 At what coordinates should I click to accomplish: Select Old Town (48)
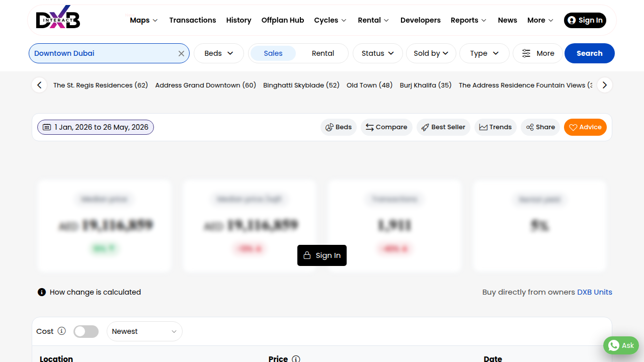click(x=370, y=85)
